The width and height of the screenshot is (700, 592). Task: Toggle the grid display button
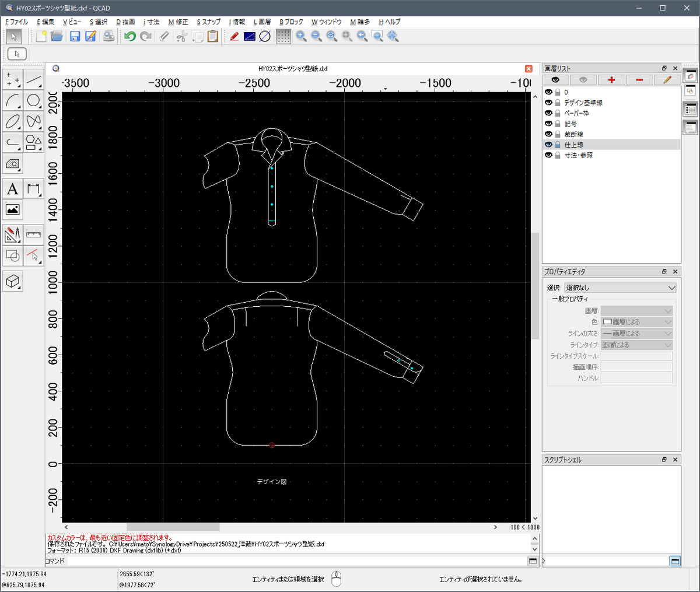coord(283,36)
